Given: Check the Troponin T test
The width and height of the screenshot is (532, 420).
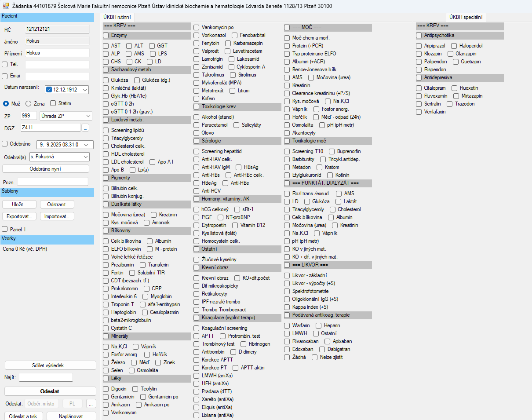Looking at the screenshot, I should coord(106,304).
